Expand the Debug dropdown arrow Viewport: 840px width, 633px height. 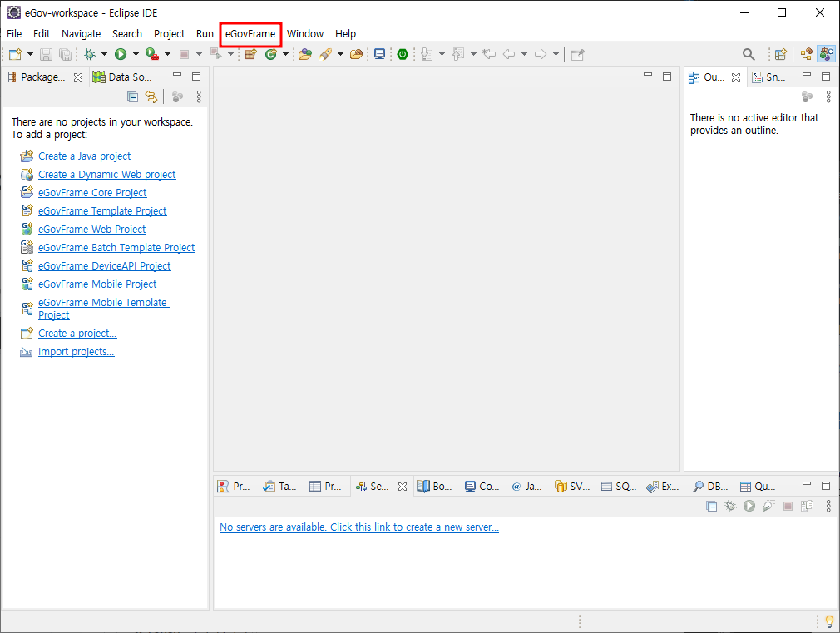[x=104, y=54]
